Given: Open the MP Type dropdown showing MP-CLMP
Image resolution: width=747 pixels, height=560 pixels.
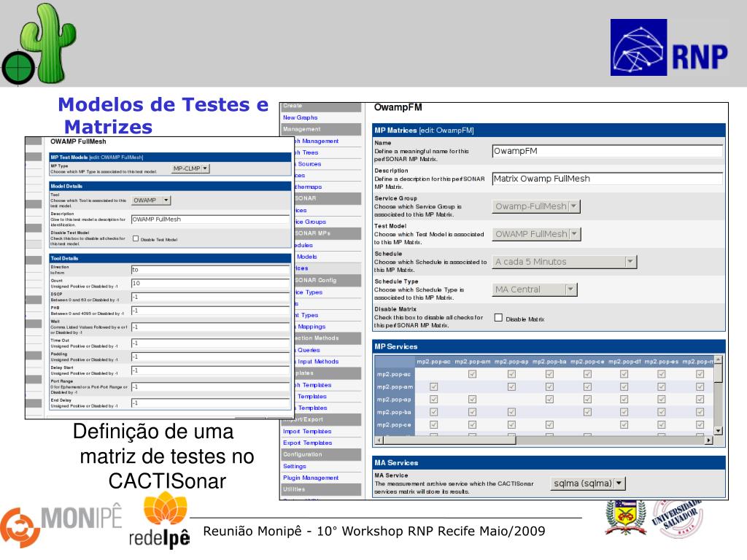Looking at the screenshot, I should 190,168.
